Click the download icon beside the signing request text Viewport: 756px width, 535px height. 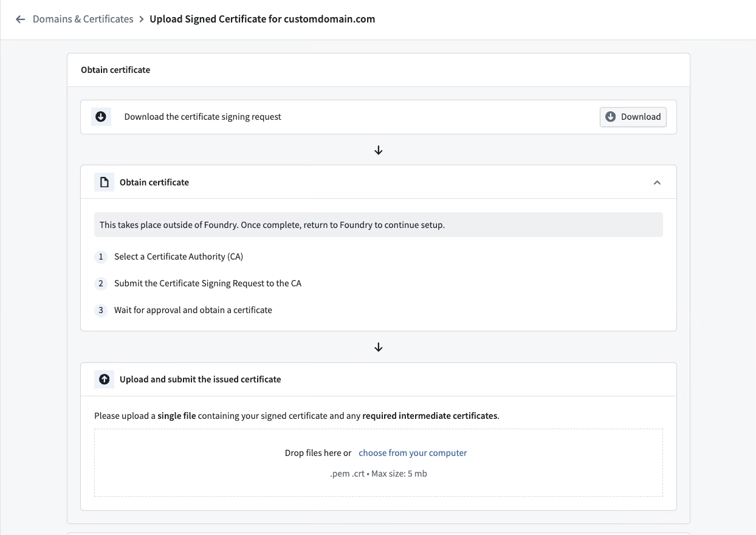pyautogui.click(x=101, y=116)
